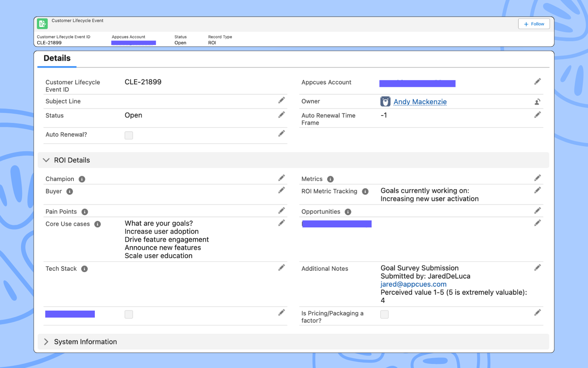
Task: Show Champion field help info icon
Action: point(82,179)
